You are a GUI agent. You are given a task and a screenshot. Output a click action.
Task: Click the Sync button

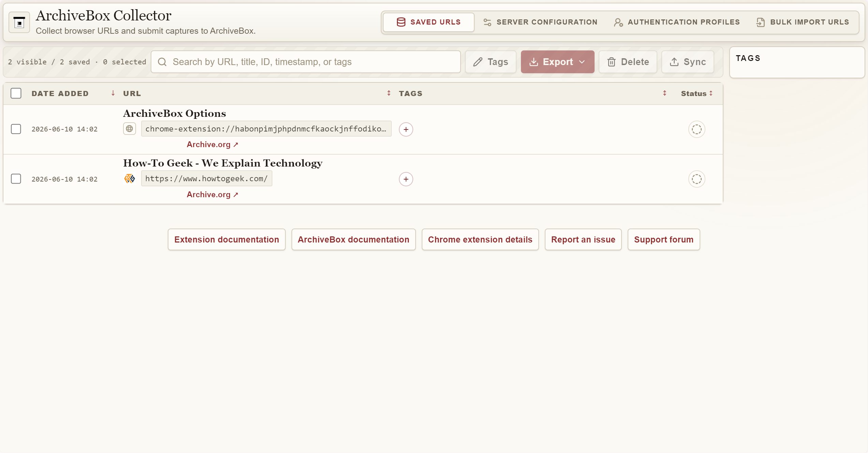688,62
